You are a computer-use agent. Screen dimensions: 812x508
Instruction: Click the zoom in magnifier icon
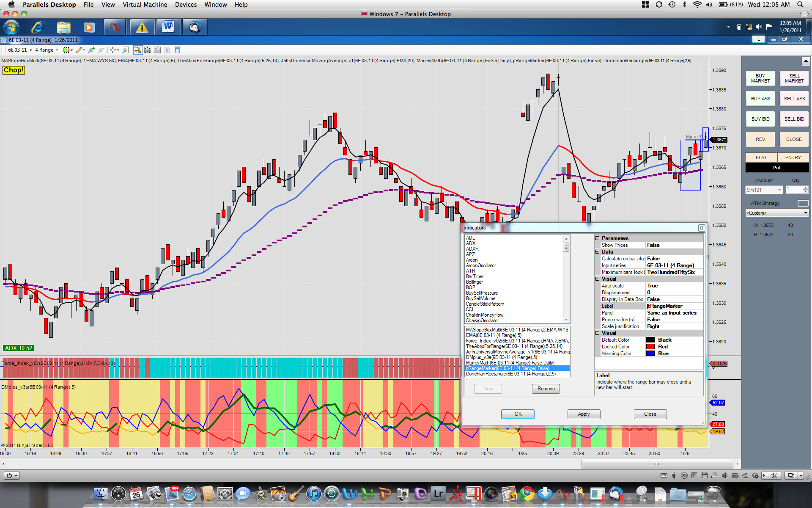pyautogui.click(x=91, y=50)
